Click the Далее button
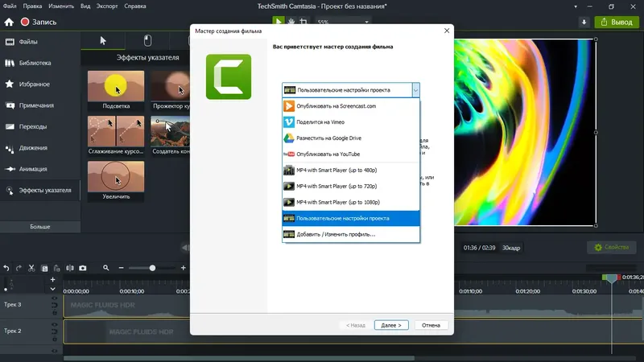The image size is (644, 362). pos(391,325)
